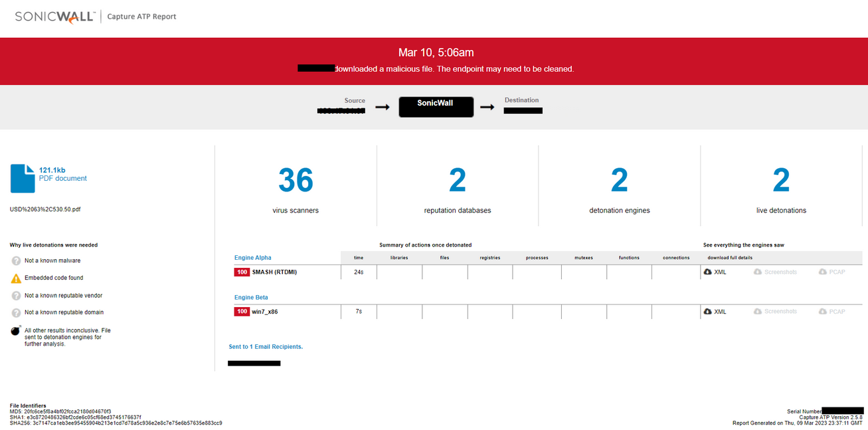The image size is (868, 430).
Task: Click the SHA256 hash line
Action: (116, 423)
